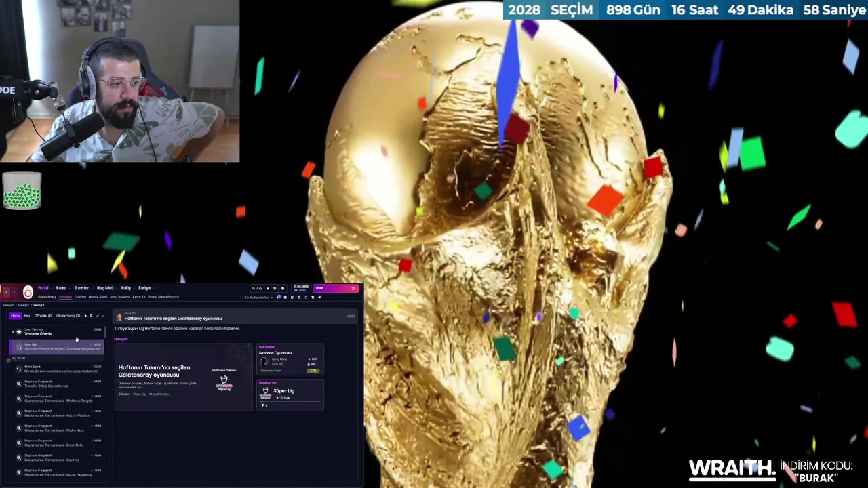The height and width of the screenshot is (488, 868).
Task: Open message about Nicolò Zaniolo's penalty
Action: click(57, 369)
